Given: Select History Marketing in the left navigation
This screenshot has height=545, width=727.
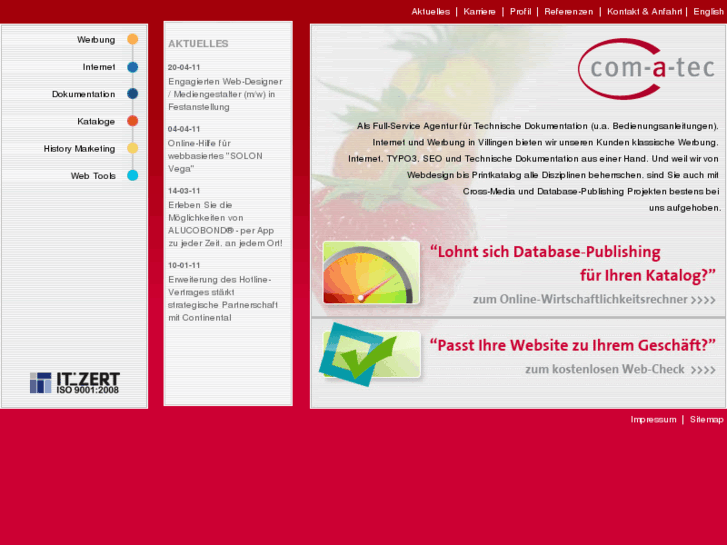Looking at the screenshot, I should pyautogui.click(x=79, y=149).
